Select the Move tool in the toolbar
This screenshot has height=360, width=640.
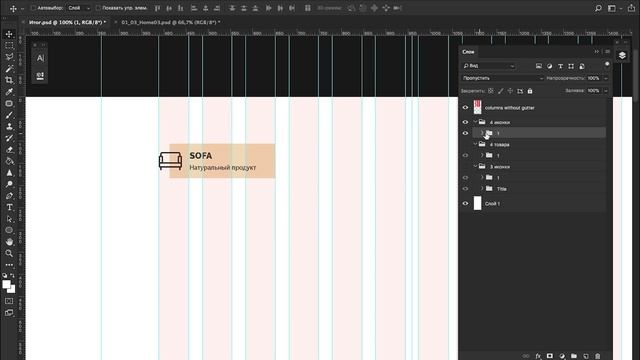9,34
